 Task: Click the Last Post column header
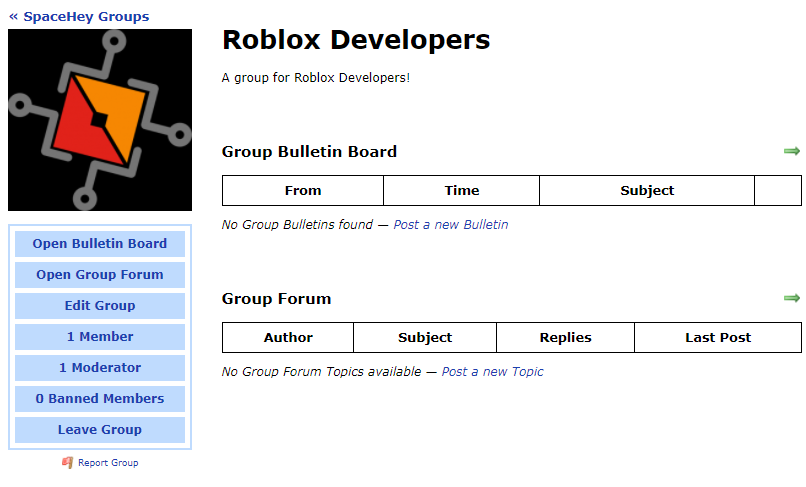tap(718, 338)
